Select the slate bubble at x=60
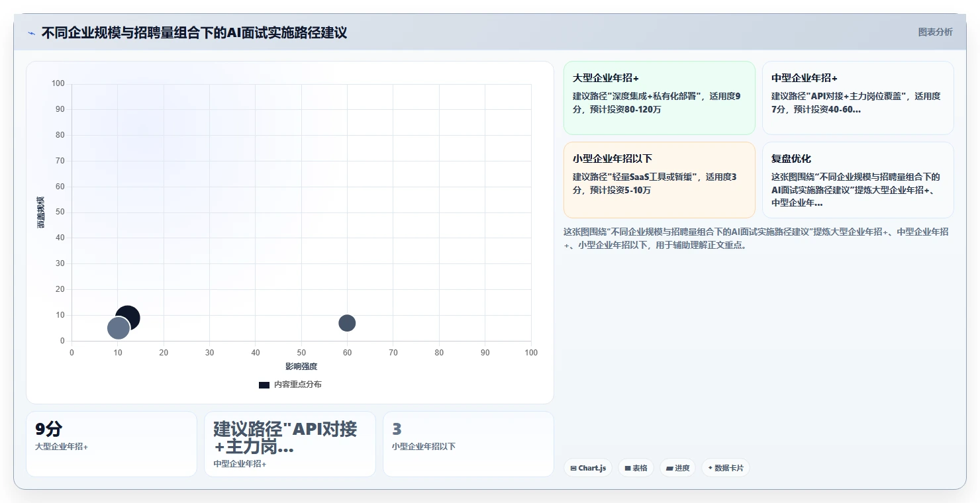The height and width of the screenshot is (503, 980). (347, 323)
